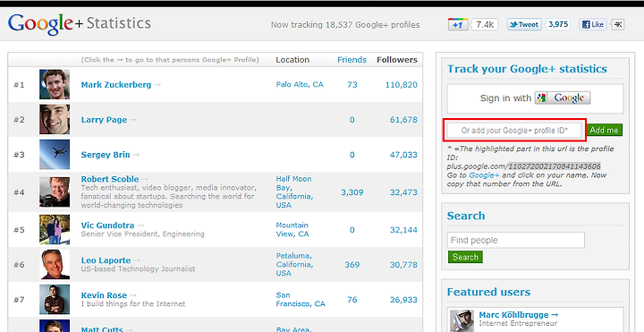Click the Sign in with Google button

point(563,98)
